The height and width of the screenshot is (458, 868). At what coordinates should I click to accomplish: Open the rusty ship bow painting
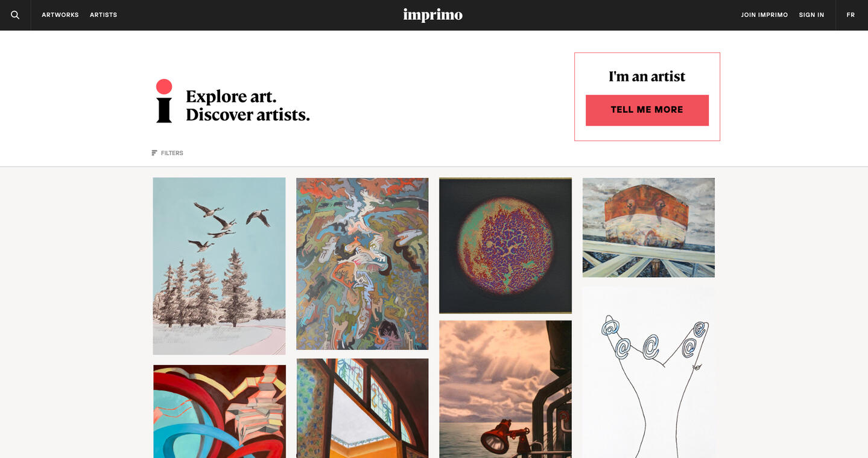click(648, 227)
